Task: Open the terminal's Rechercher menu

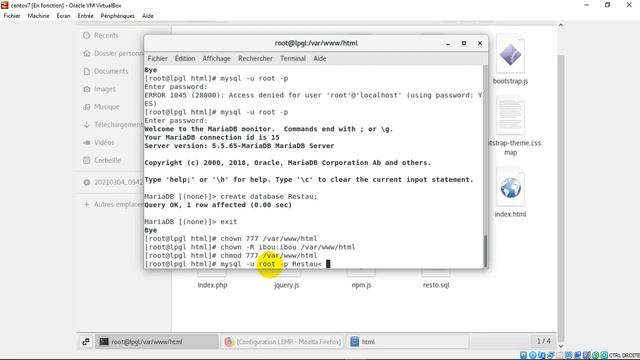Action: pyautogui.click(x=255, y=59)
